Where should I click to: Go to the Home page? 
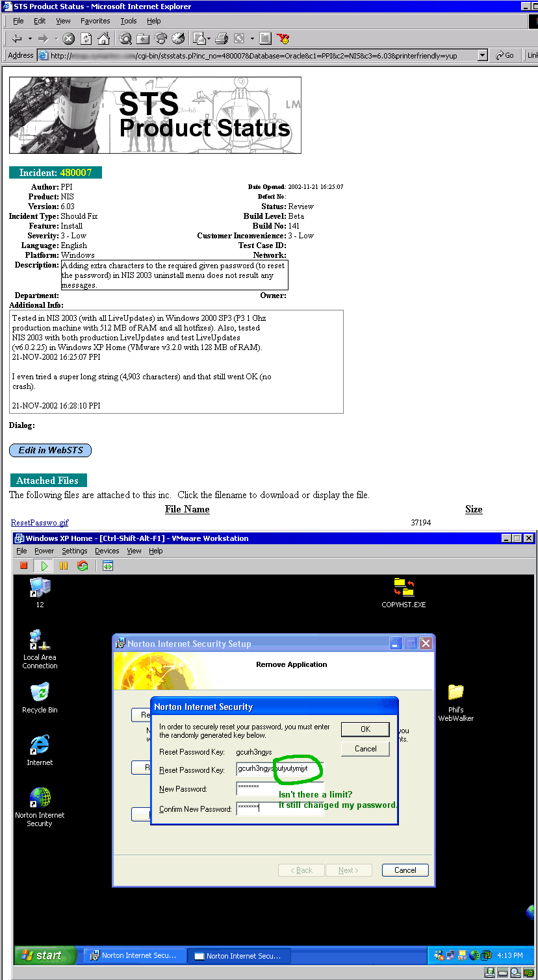point(103,38)
